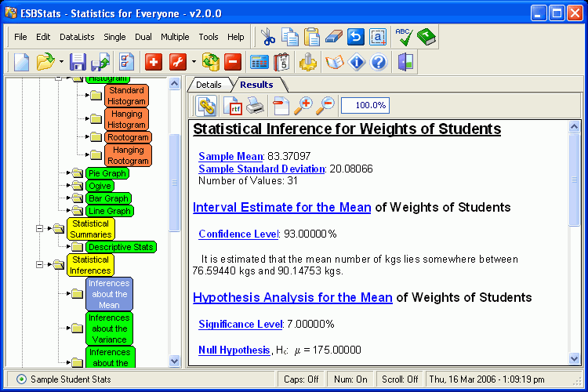Click the blue question mark help icon
The image size is (588, 392).
point(379,62)
